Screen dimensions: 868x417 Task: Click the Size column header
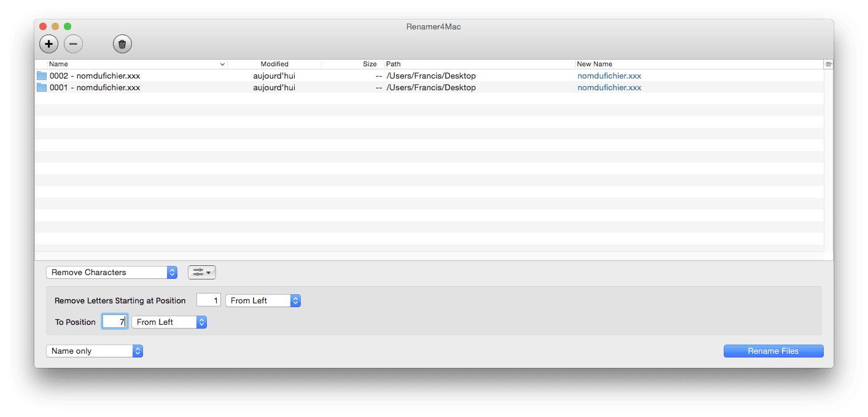tap(353, 64)
